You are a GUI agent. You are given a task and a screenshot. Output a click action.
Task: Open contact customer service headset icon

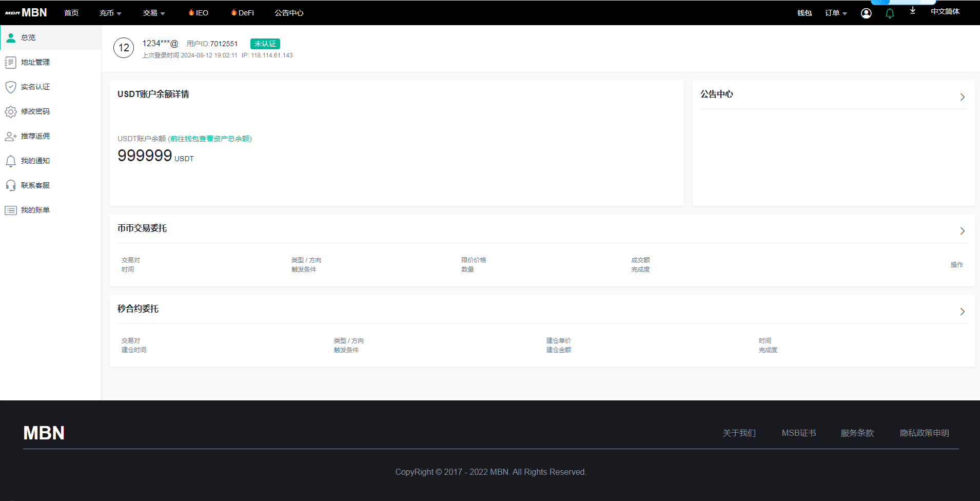click(11, 185)
